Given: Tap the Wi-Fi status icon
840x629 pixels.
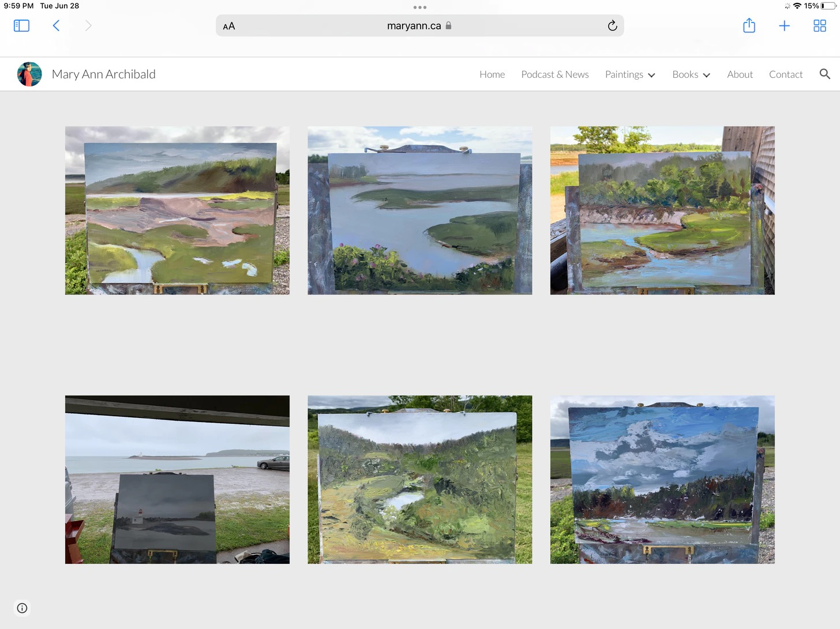Looking at the screenshot, I should [x=797, y=6].
